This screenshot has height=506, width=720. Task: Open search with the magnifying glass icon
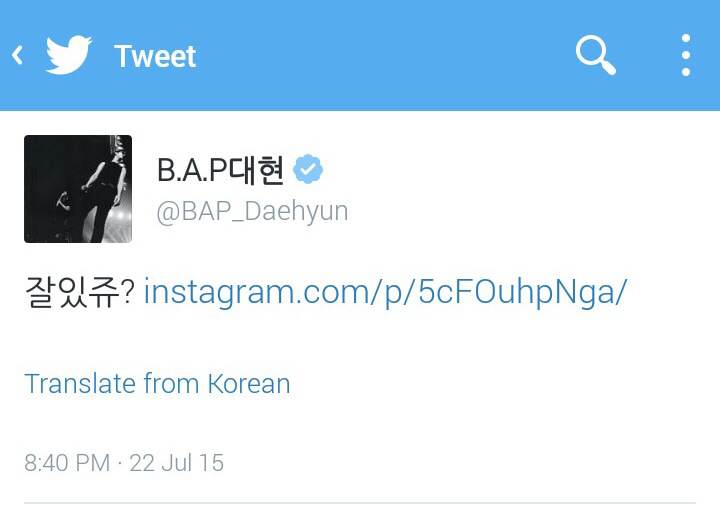point(596,55)
